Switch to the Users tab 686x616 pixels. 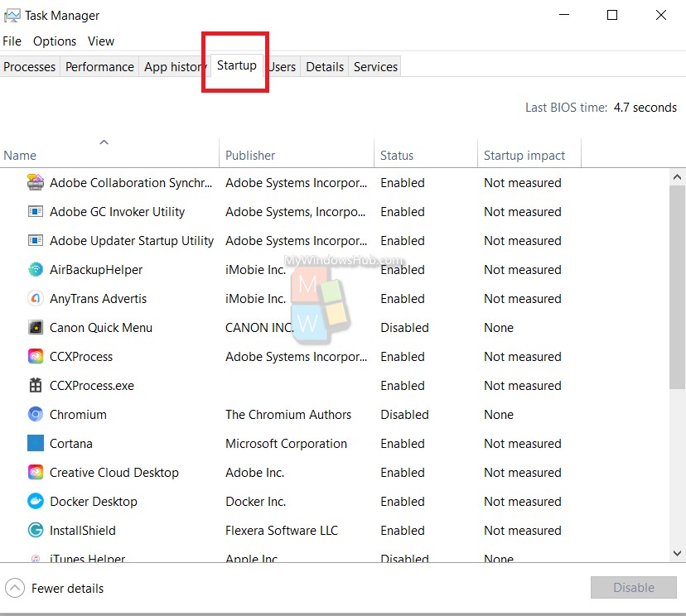(x=283, y=66)
